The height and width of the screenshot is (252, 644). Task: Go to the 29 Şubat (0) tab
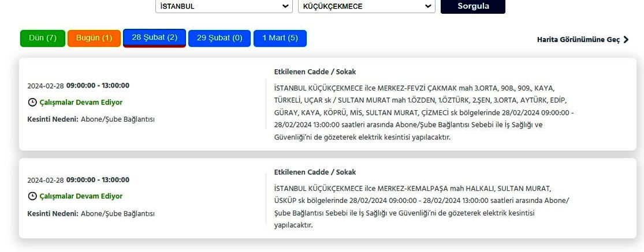pos(219,38)
